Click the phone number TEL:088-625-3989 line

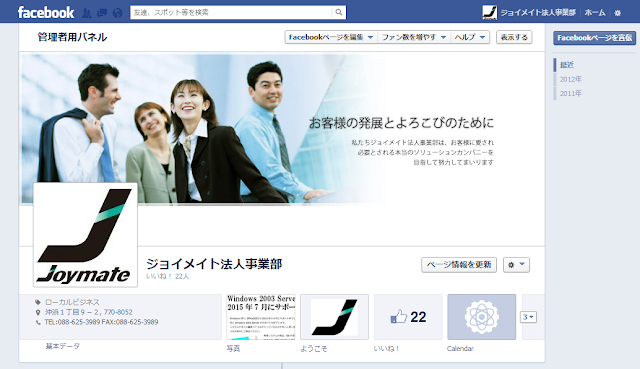[x=101, y=322]
